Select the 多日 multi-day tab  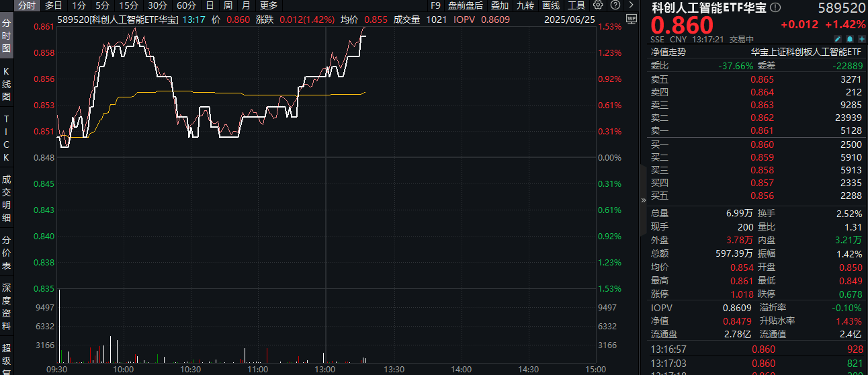coord(54,5)
